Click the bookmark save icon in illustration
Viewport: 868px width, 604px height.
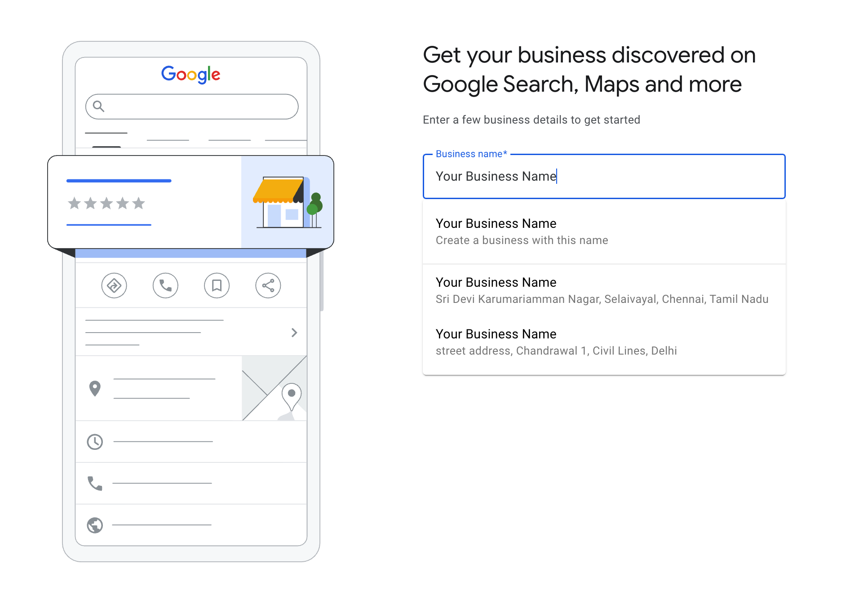click(x=217, y=285)
